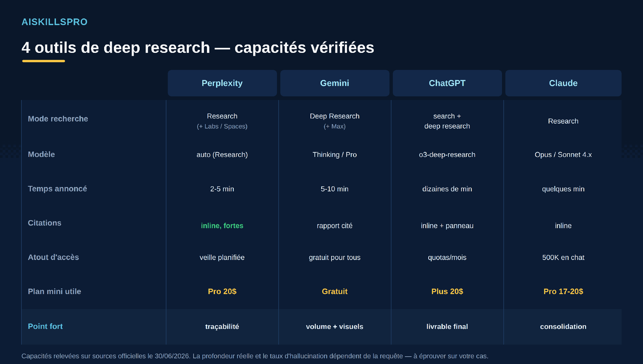643x364 pixels.
Task: Click the 'Modèle' row label
Action: tap(41, 154)
